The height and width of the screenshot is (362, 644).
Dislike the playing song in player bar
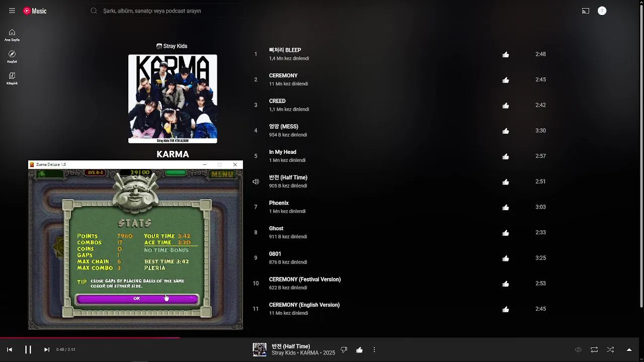coord(344,349)
